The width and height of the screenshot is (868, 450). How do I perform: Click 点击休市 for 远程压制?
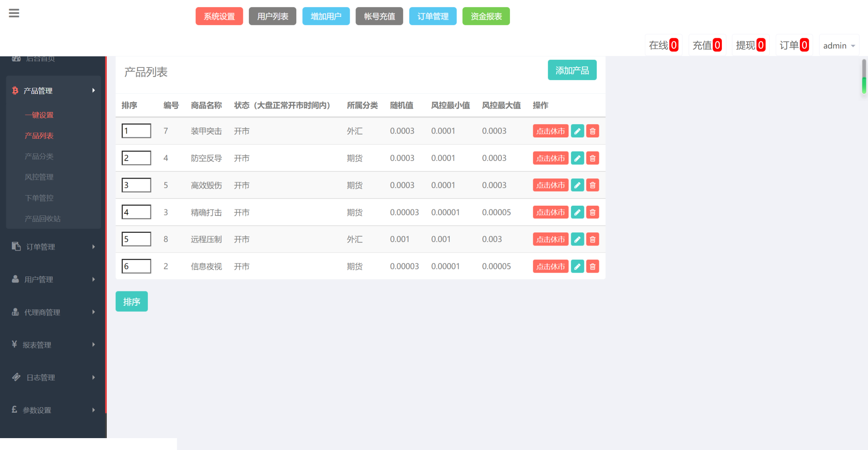(x=551, y=239)
